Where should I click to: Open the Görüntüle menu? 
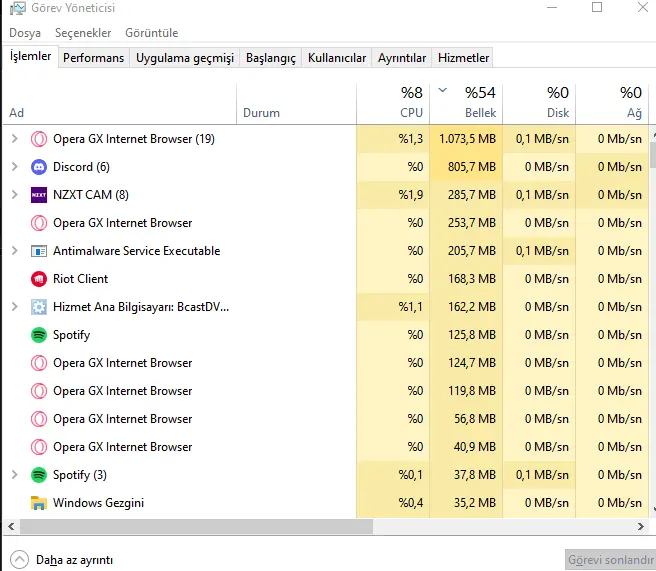pos(151,33)
